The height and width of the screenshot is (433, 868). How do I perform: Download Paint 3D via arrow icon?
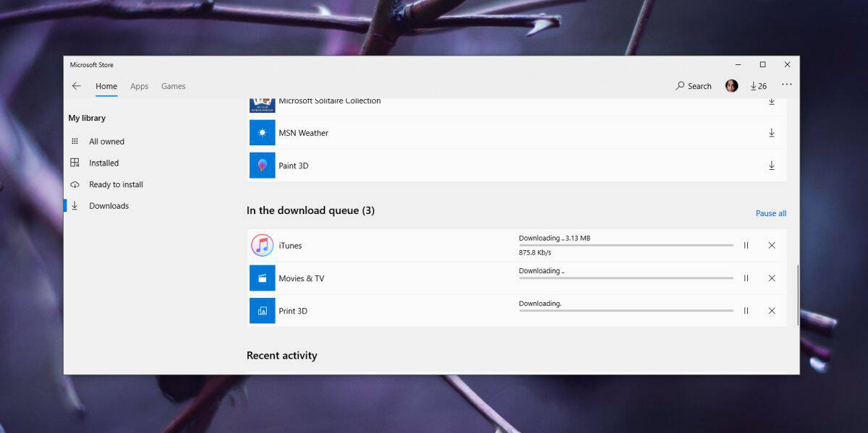(772, 166)
